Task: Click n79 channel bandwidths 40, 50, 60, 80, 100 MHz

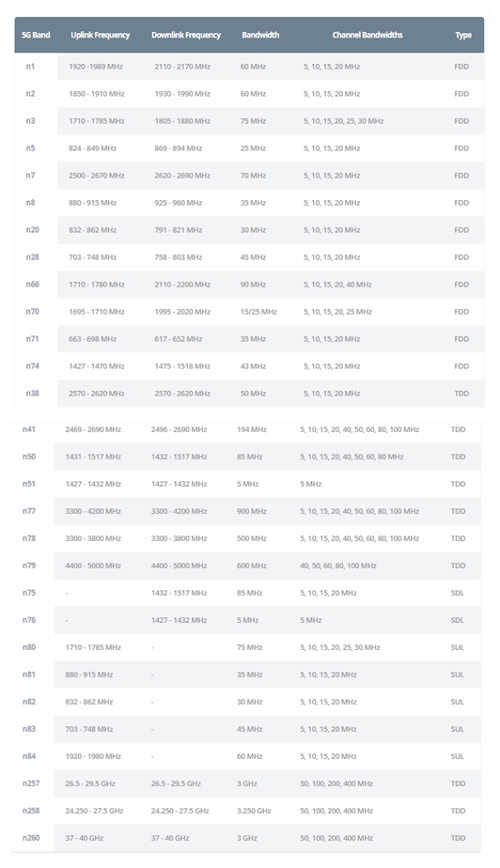Action: 338,566
